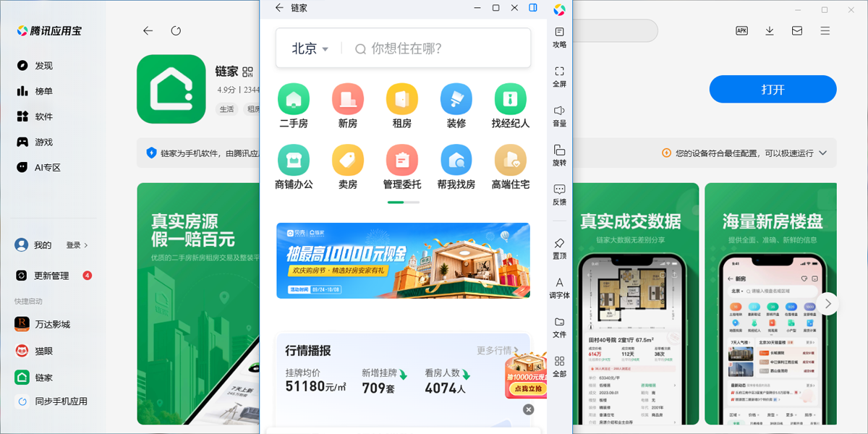
Task: Open 更多行情 expander link
Action: coord(498,350)
